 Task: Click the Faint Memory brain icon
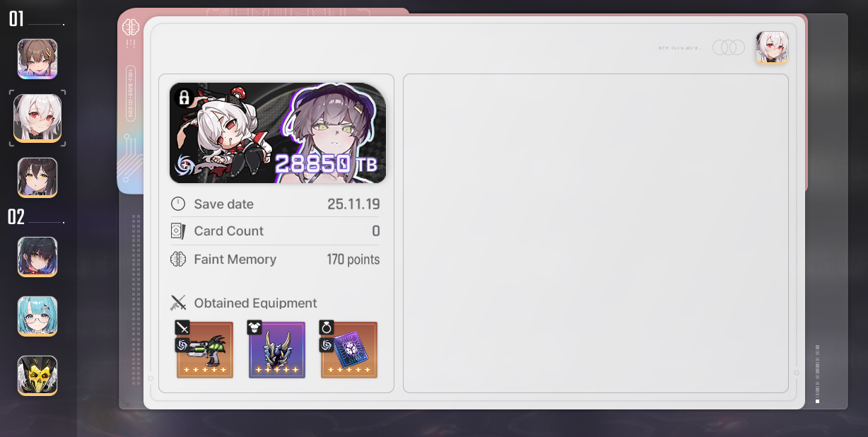178,260
